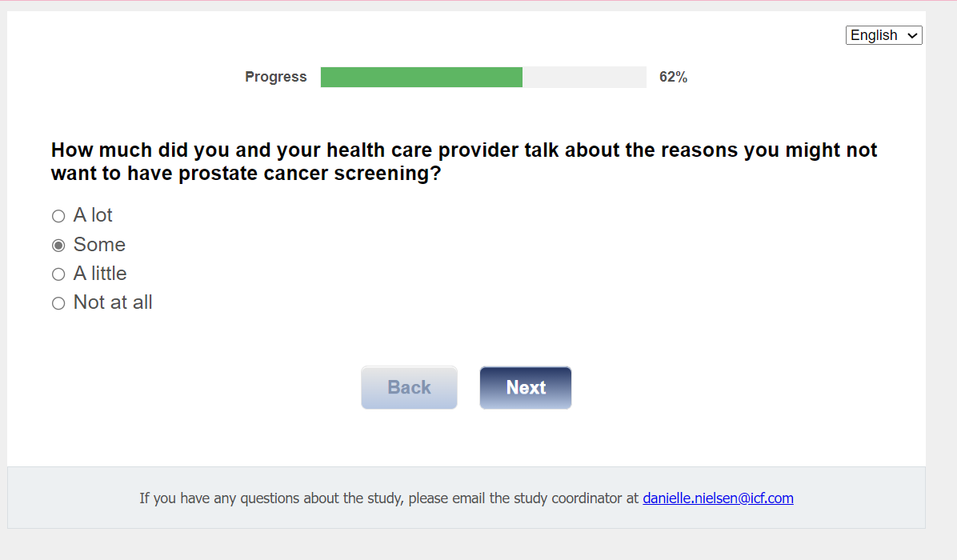Viewport: 957px width, 560px height.
Task: Choose the "A little" radio button
Action: [x=58, y=274]
